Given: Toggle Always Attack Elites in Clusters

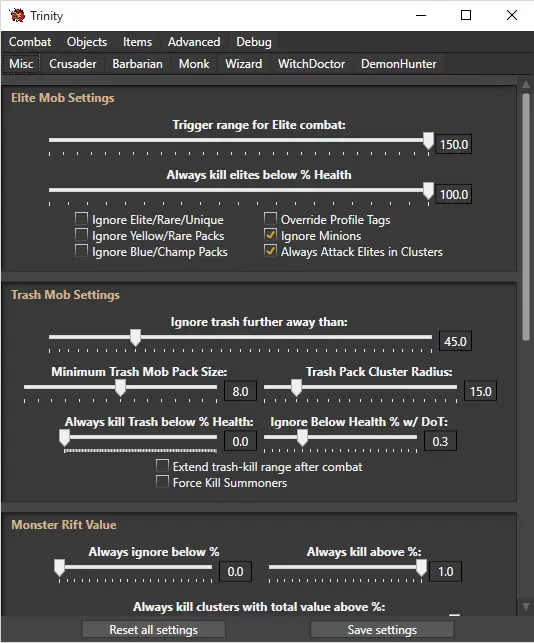Looking at the screenshot, I should [270, 251].
